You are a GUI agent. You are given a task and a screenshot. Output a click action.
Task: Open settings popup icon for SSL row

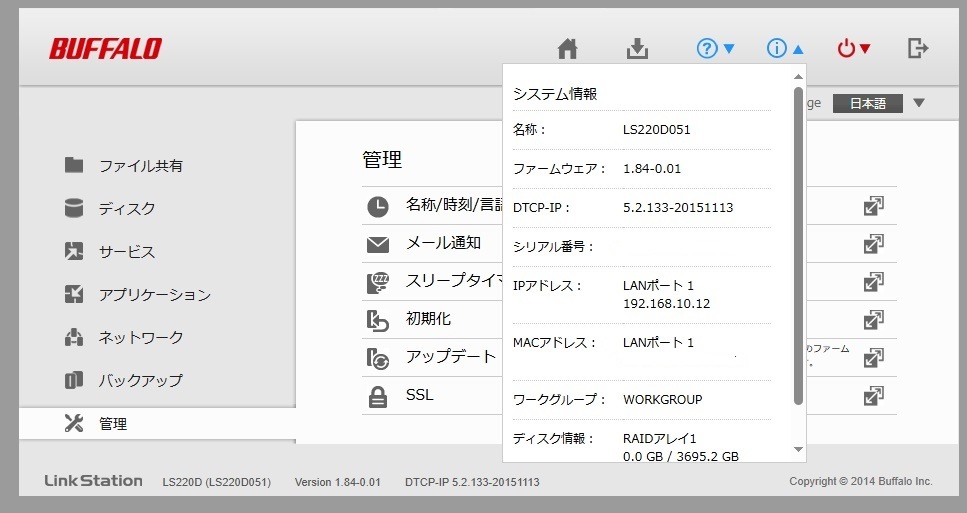874,396
